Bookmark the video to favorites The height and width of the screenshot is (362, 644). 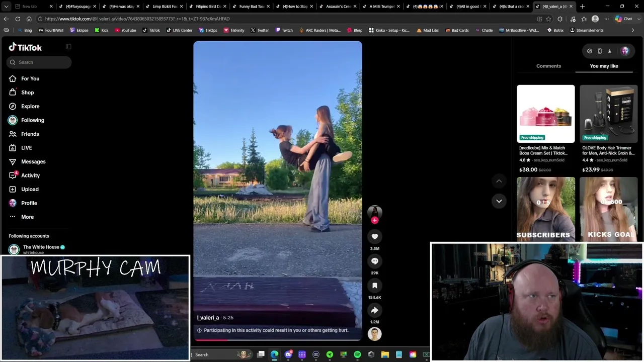tap(374, 286)
